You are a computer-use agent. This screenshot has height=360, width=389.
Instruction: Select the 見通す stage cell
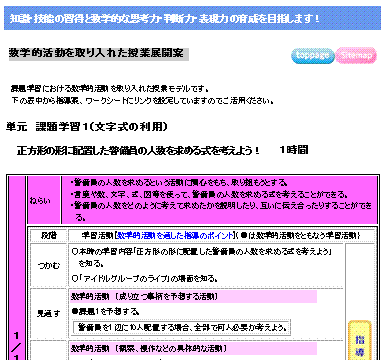tap(49, 314)
